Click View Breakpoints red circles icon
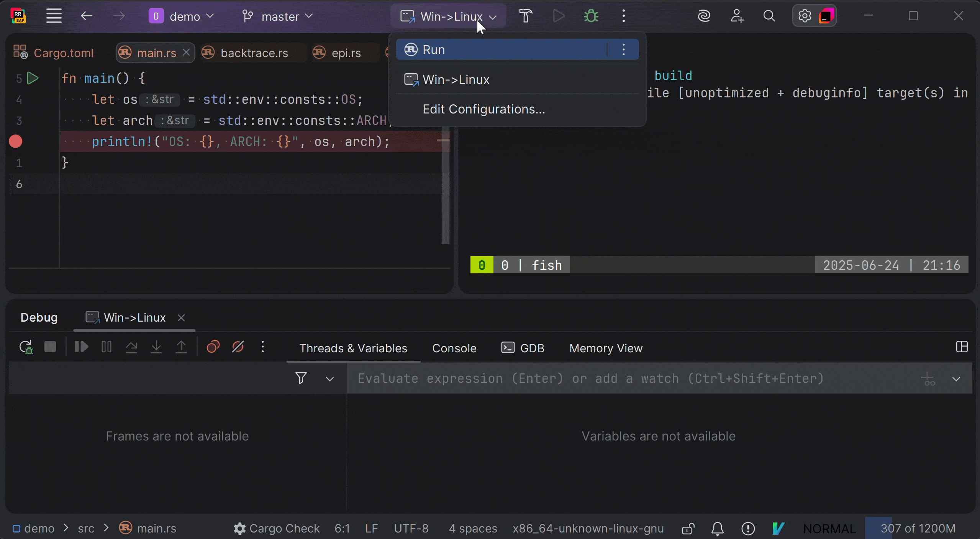Image resolution: width=980 pixels, height=539 pixels. tap(213, 347)
